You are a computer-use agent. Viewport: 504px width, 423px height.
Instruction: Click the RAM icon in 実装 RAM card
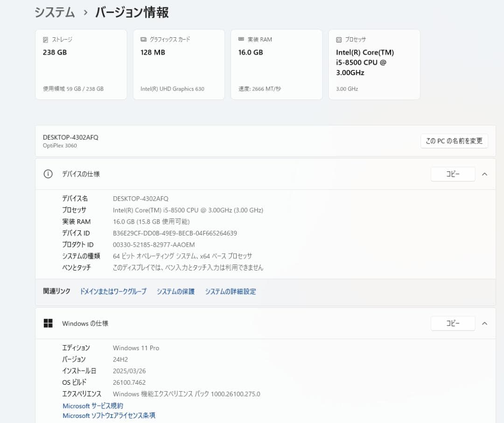click(241, 39)
